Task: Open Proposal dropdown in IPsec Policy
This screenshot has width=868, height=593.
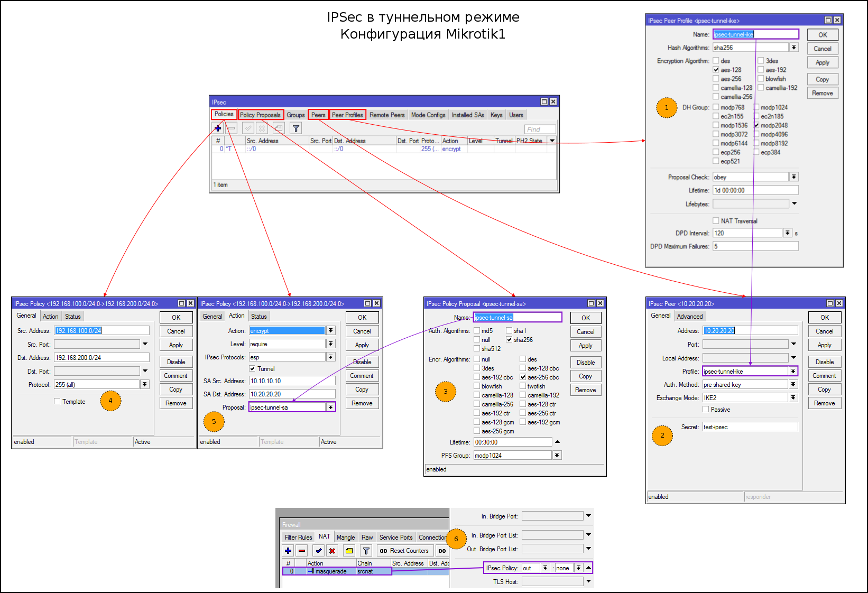Action: click(x=330, y=407)
